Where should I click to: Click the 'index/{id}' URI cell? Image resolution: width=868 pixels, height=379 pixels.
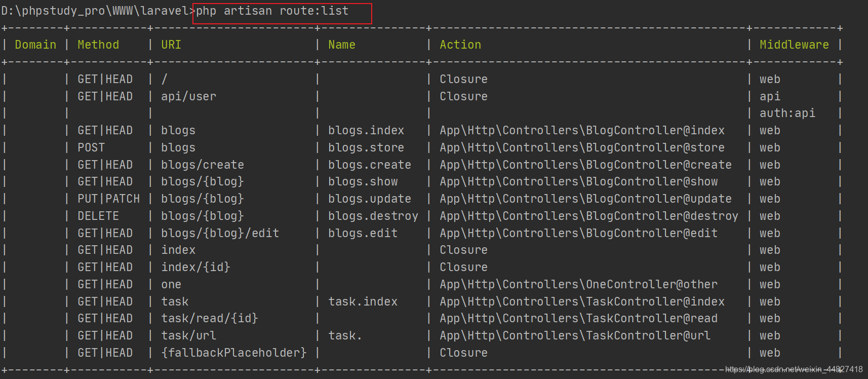[x=195, y=267]
